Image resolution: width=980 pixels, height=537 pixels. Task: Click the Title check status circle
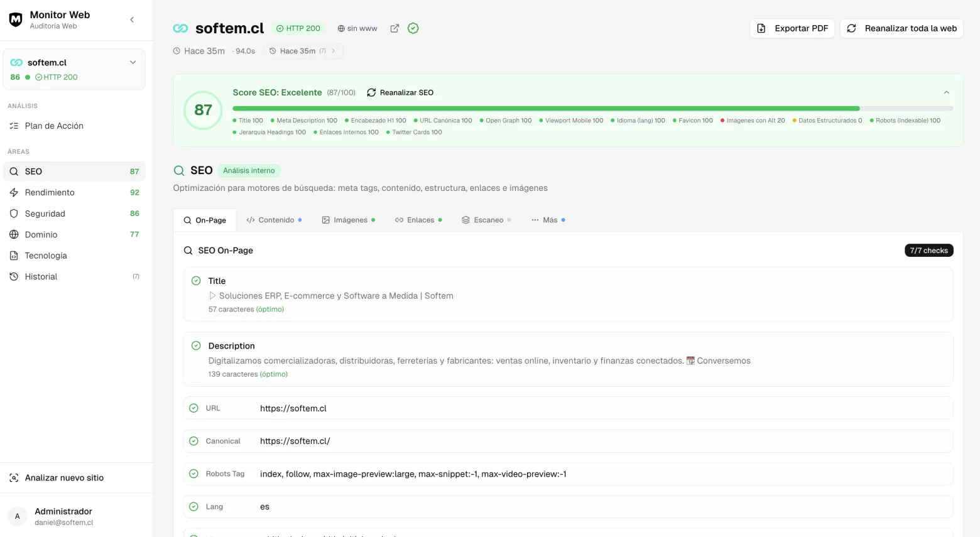[196, 281]
